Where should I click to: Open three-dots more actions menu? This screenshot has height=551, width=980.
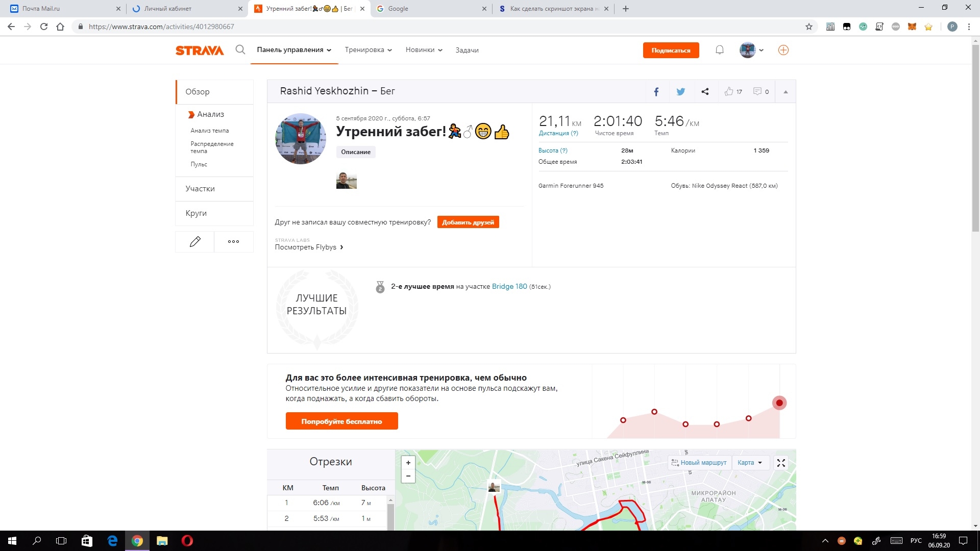[233, 242]
